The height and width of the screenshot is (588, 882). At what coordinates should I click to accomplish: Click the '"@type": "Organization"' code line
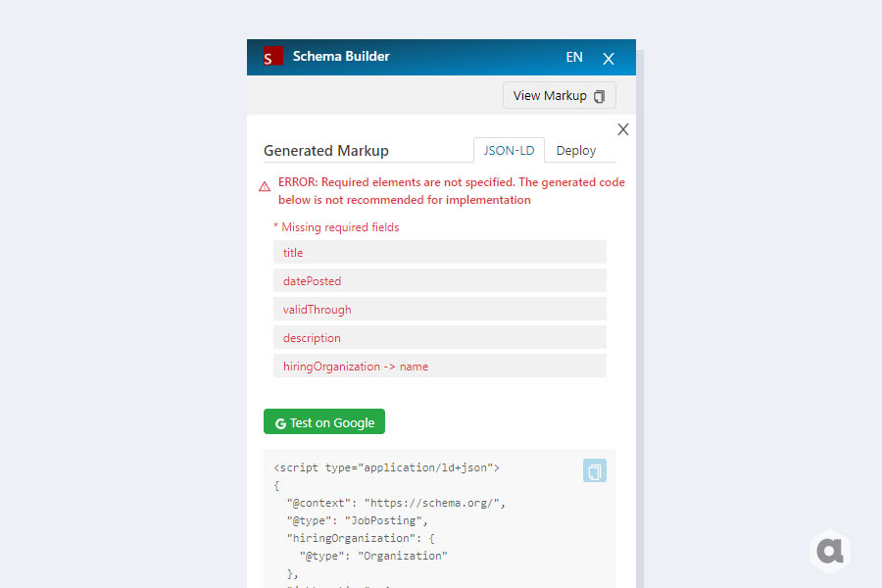373,556
